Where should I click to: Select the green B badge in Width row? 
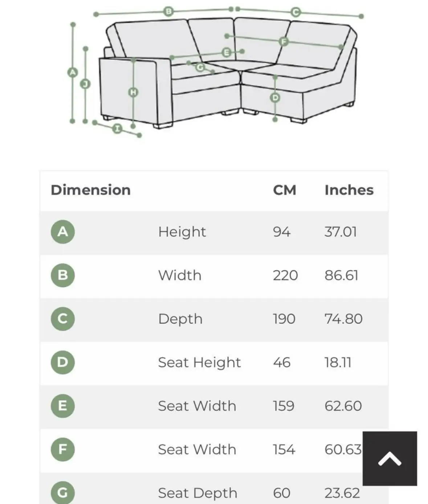63,275
